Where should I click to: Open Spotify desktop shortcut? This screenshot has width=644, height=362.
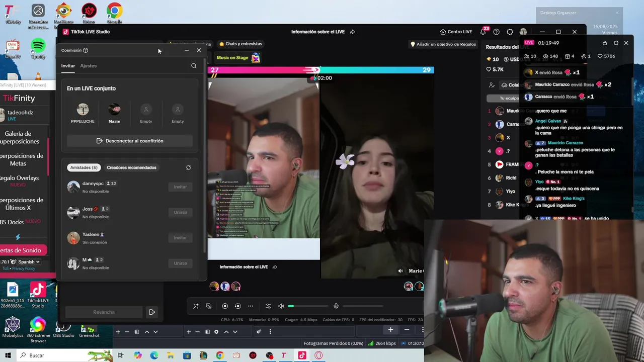point(38,48)
